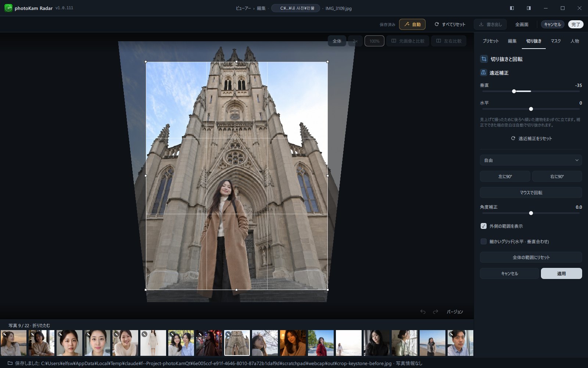Click the bottom-right crop corner handle
Image resolution: width=588 pixels, height=368 pixels.
(x=327, y=290)
